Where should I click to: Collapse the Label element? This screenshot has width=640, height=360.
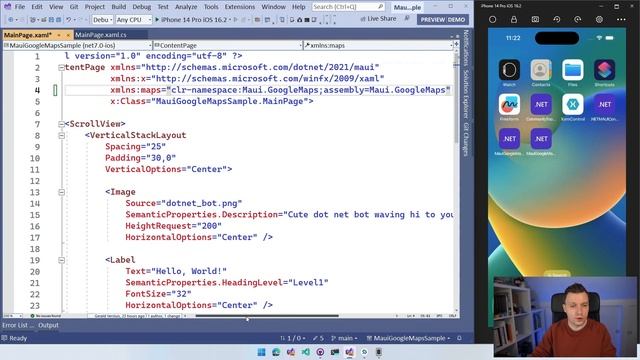[61, 260]
